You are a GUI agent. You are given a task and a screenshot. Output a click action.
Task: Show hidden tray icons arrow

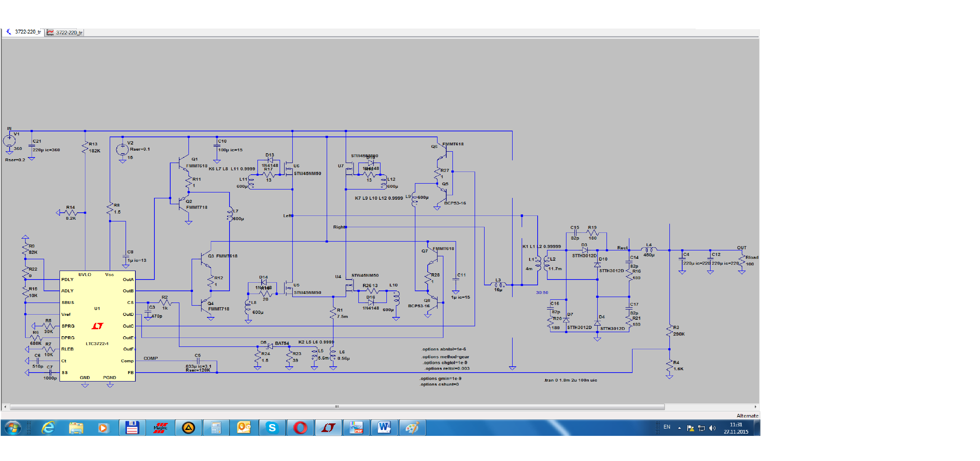679,428
